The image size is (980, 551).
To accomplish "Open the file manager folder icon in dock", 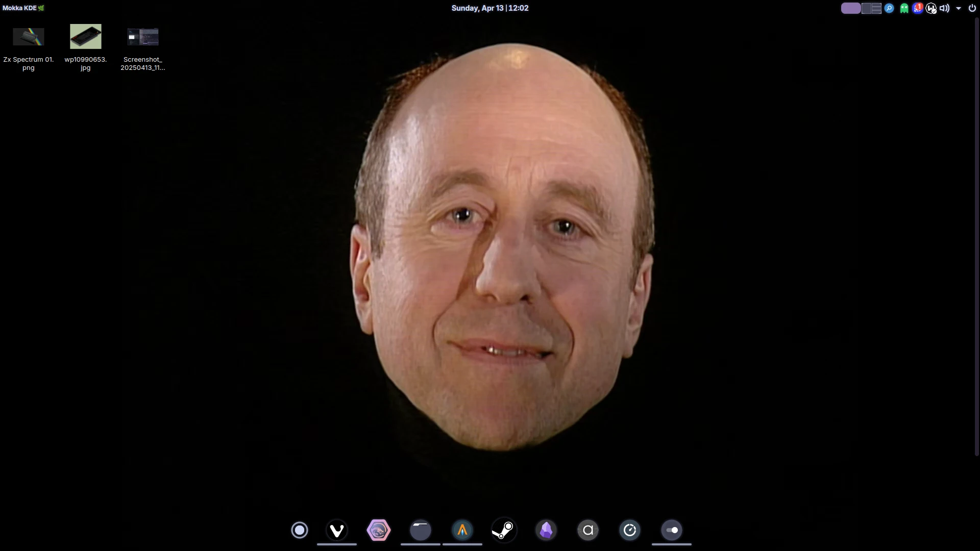I will tap(421, 530).
